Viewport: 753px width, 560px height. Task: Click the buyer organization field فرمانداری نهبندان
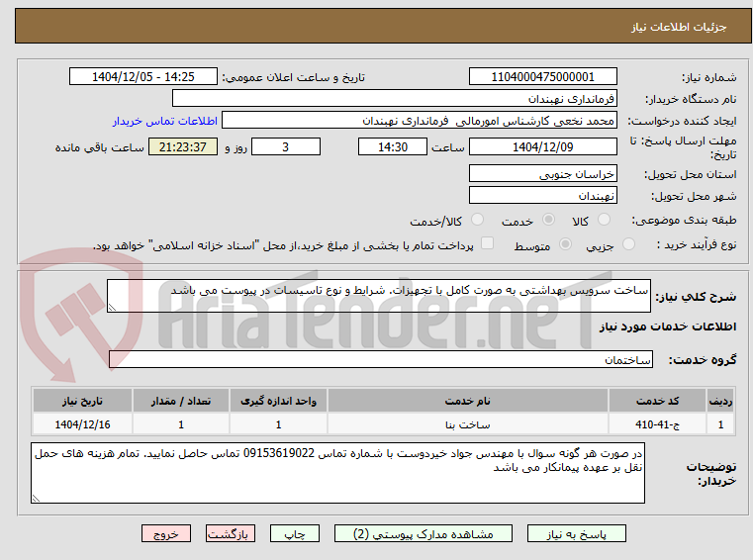(394, 99)
